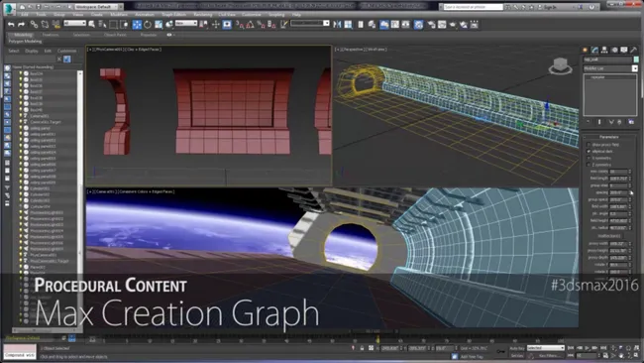Click the Mirror tool on main toolbar
644x363 pixels.
[x=337, y=25]
